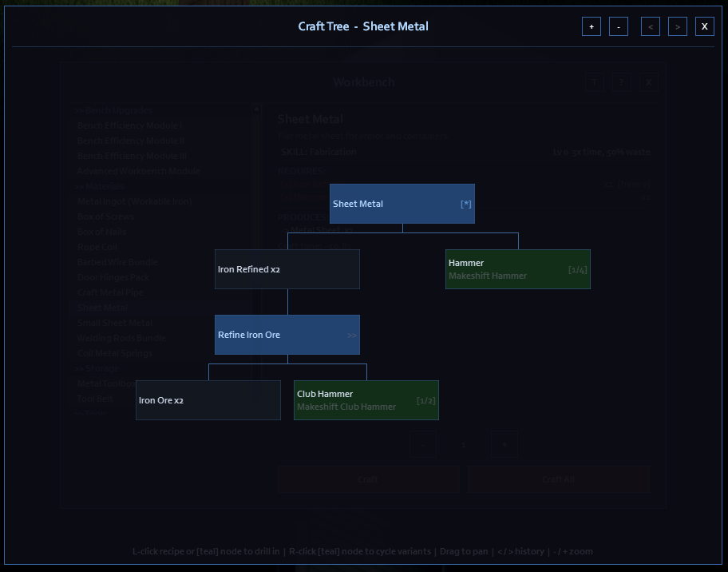Viewport: 728px width, 572px height.
Task: Drill into Refine Iron Ore via the >> icon
Action: (x=353, y=335)
